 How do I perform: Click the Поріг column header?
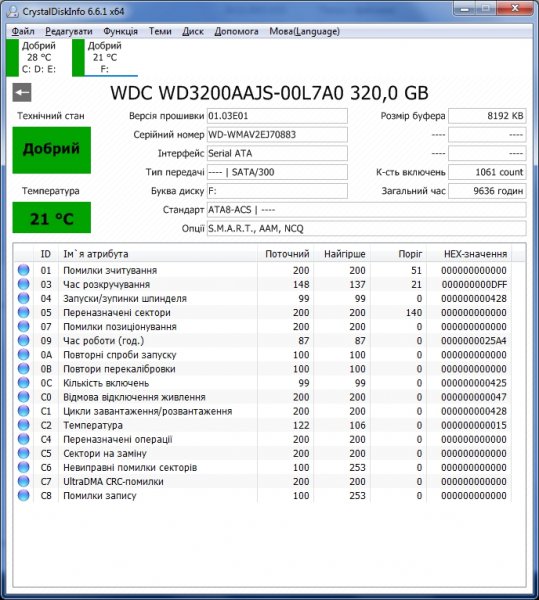coord(398,254)
